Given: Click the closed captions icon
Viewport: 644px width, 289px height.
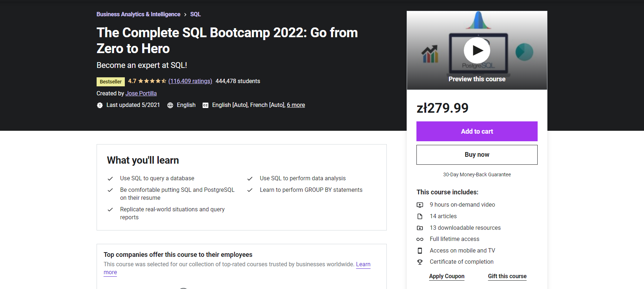Looking at the screenshot, I should click(206, 105).
